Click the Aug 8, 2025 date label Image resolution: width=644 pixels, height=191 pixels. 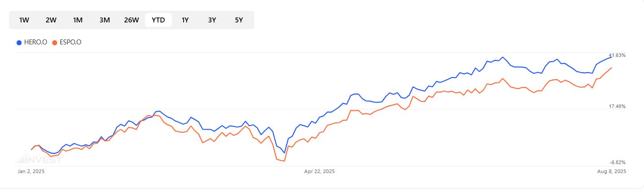(611, 171)
